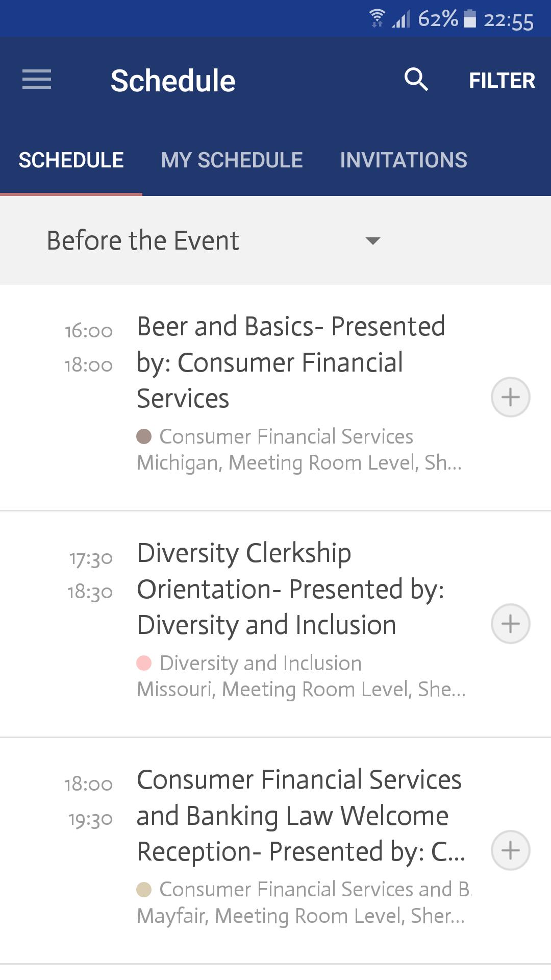Open the INVITATIONS tab
The height and width of the screenshot is (980, 551).
click(403, 160)
